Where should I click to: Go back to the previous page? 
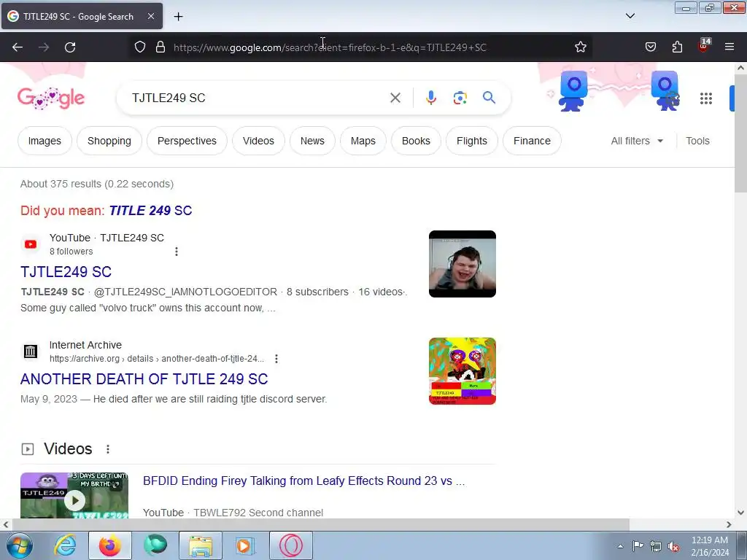(x=18, y=47)
